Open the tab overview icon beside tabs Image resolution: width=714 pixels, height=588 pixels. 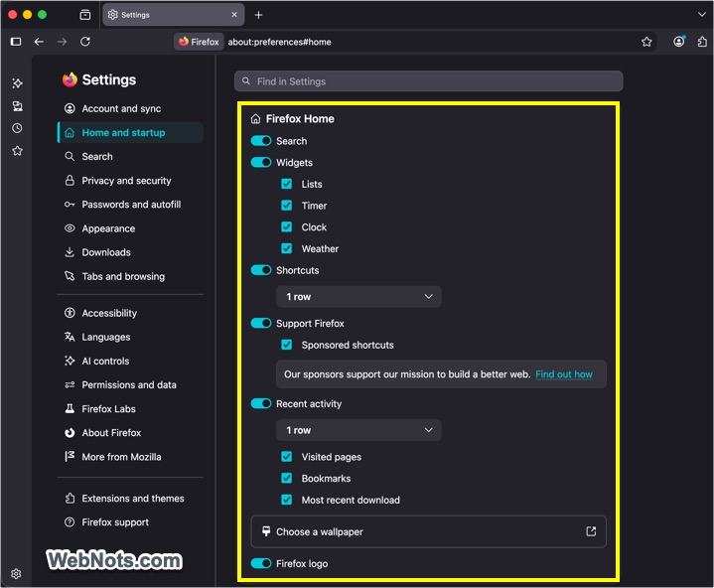pos(85,15)
